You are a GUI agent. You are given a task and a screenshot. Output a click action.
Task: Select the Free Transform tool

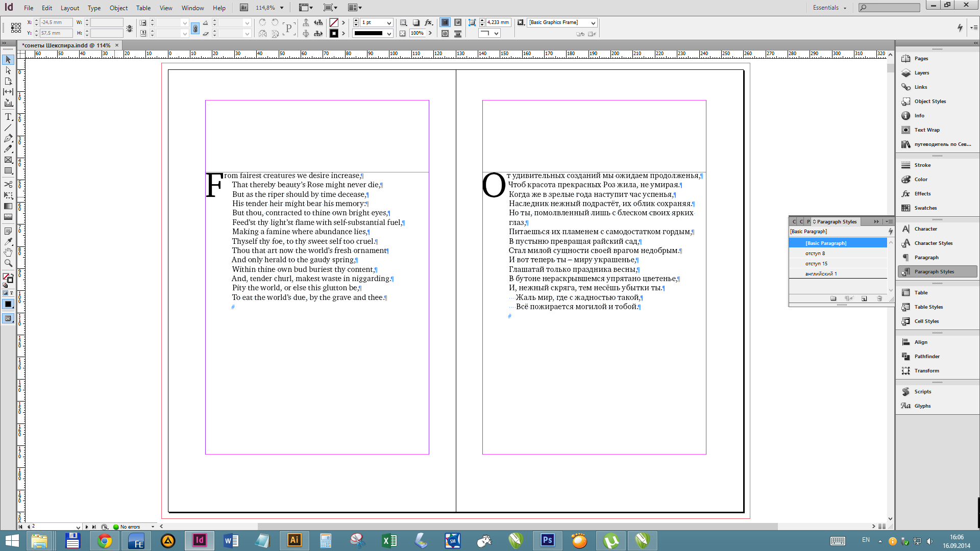tap(8, 195)
